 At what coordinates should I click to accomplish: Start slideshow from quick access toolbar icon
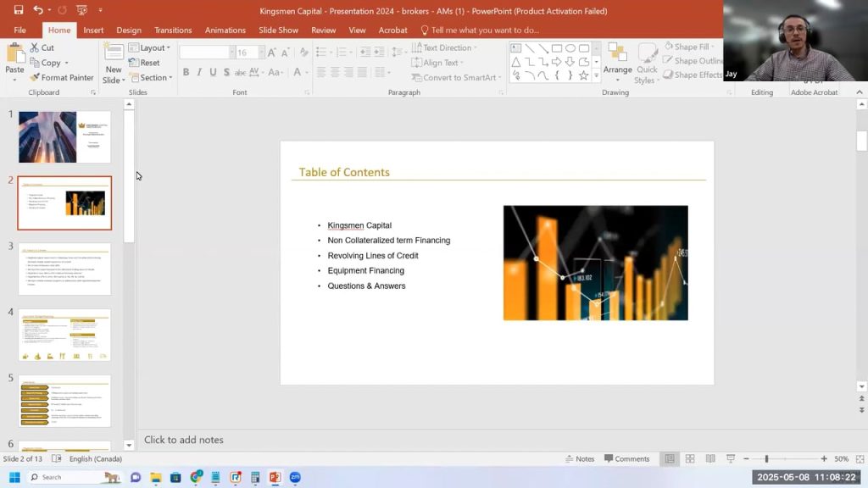point(81,10)
